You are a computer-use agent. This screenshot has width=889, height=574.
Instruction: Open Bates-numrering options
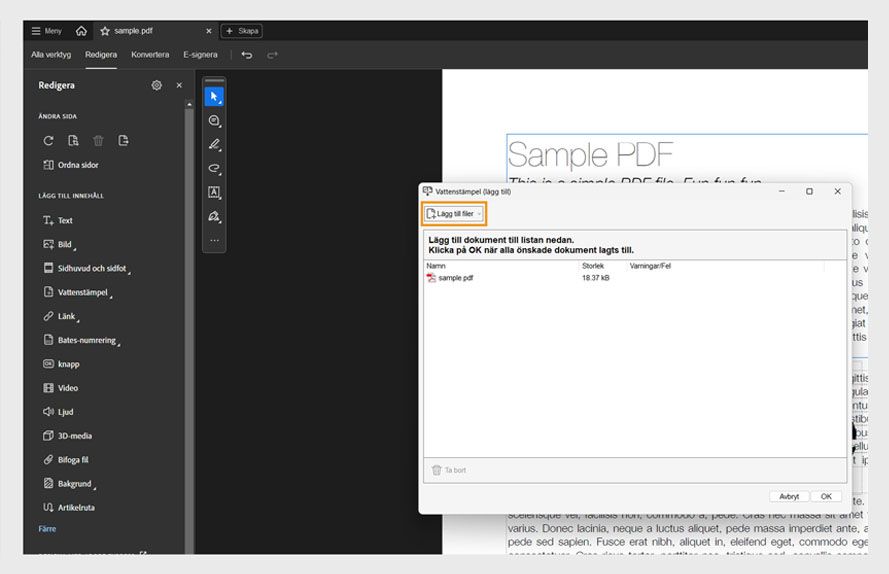(x=82, y=340)
